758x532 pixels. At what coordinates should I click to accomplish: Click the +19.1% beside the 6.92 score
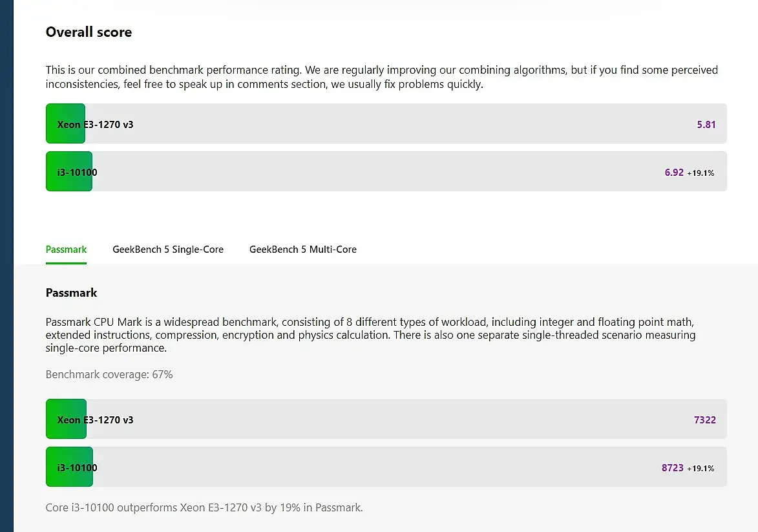[700, 173]
